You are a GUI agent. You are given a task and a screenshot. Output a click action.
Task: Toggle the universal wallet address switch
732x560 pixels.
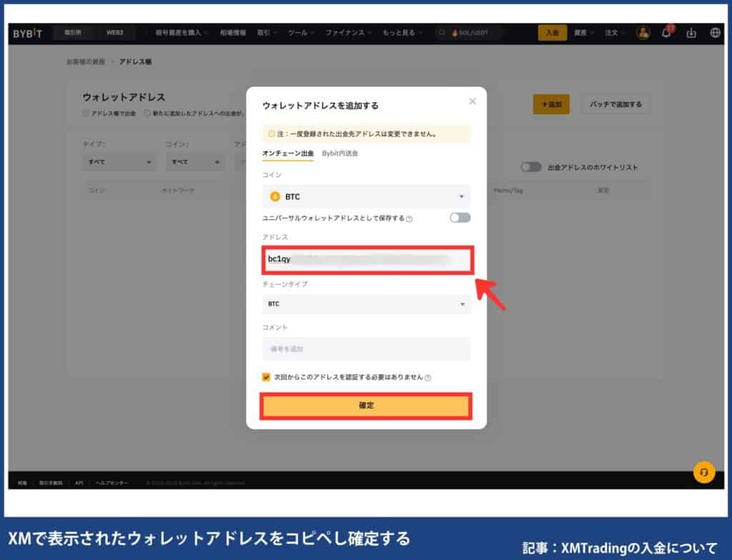tap(460, 217)
